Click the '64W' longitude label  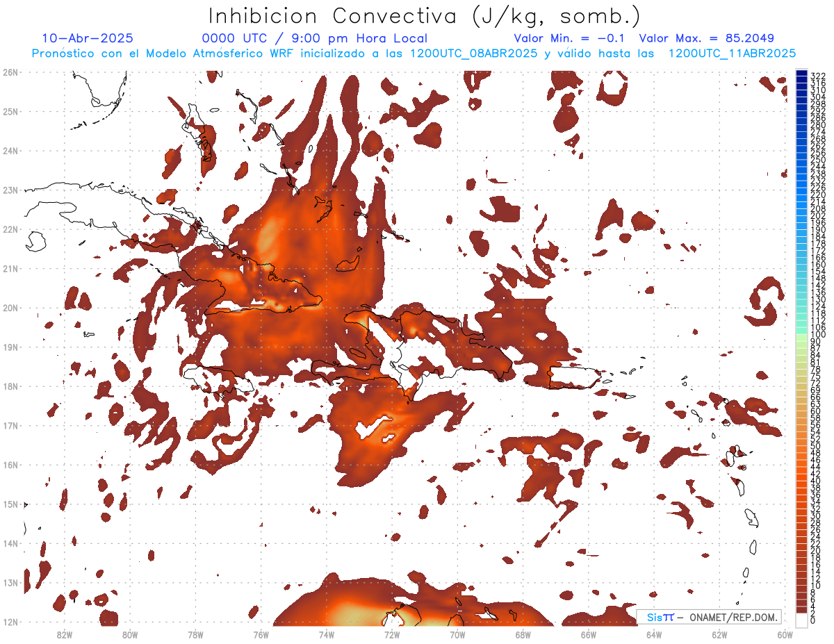click(x=654, y=634)
